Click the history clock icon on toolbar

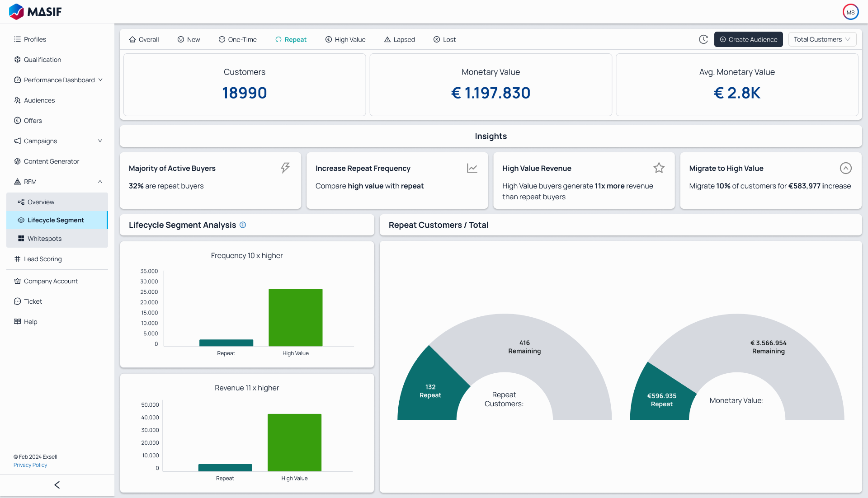coord(703,39)
